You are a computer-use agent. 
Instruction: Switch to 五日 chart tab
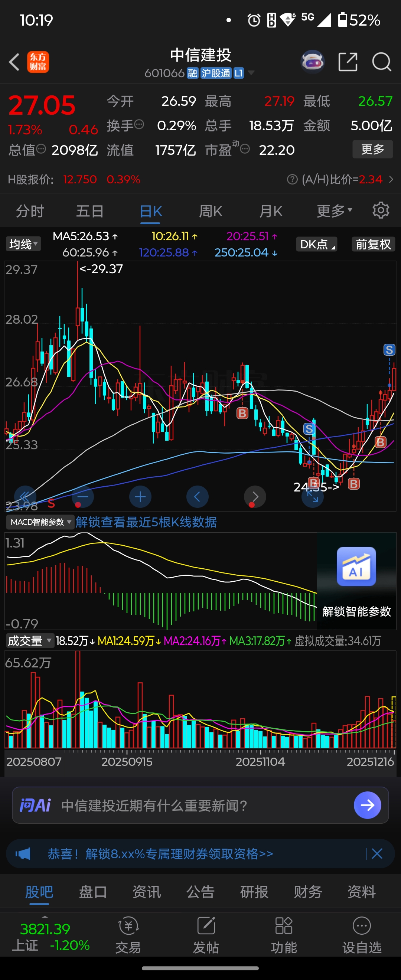[x=90, y=211]
